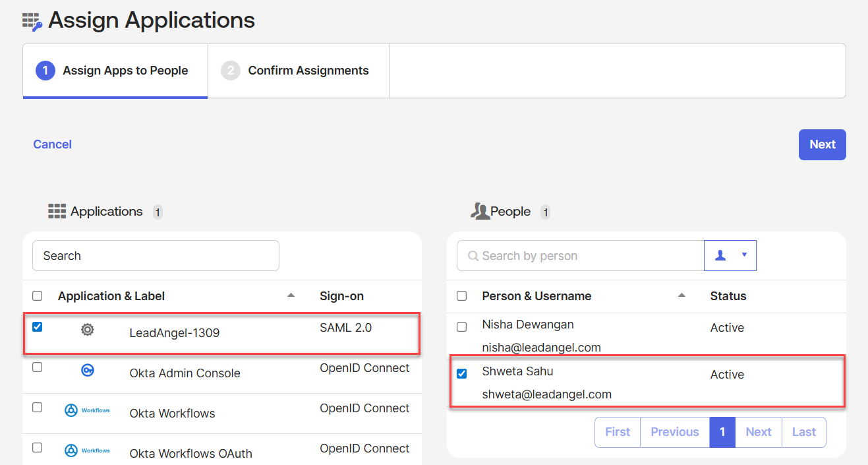Viewport: 868px width, 465px height.
Task: Click shweta@leadangel.com username
Action: click(546, 394)
